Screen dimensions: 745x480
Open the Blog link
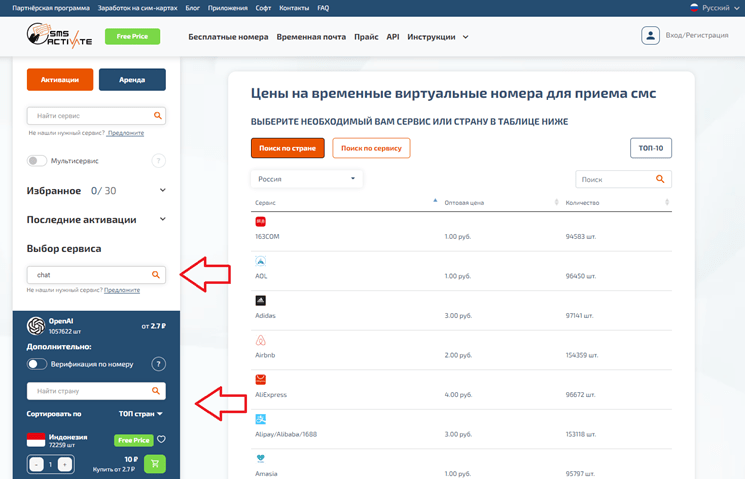pyautogui.click(x=192, y=8)
